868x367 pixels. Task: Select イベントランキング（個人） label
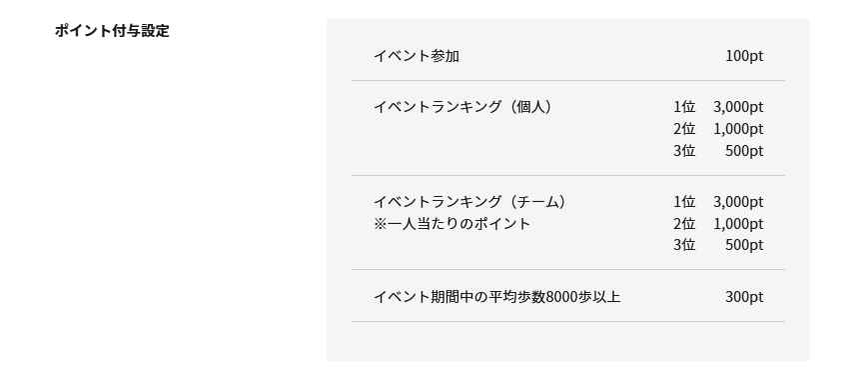[x=463, y=106]
